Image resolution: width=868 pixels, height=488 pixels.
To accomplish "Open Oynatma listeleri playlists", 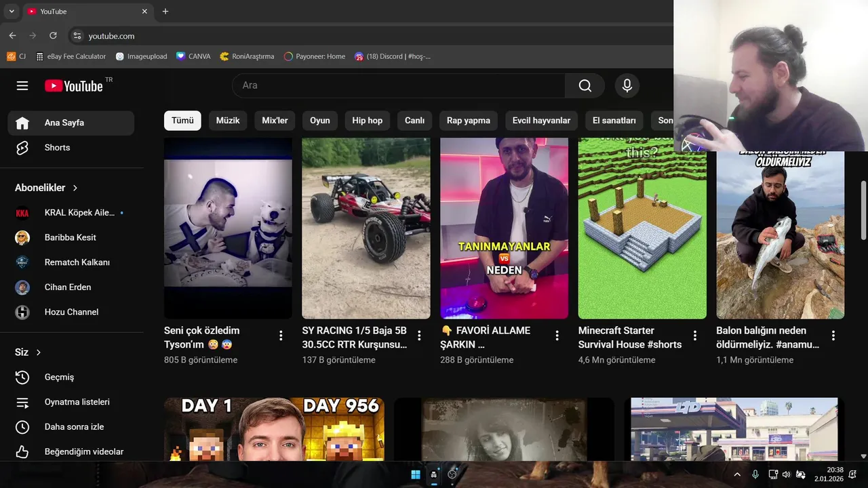I will [71, 402].
